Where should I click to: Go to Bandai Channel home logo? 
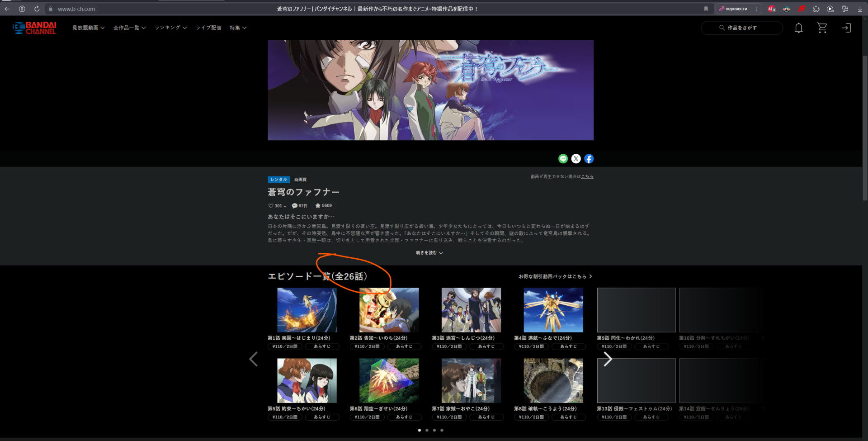point(34,28)
